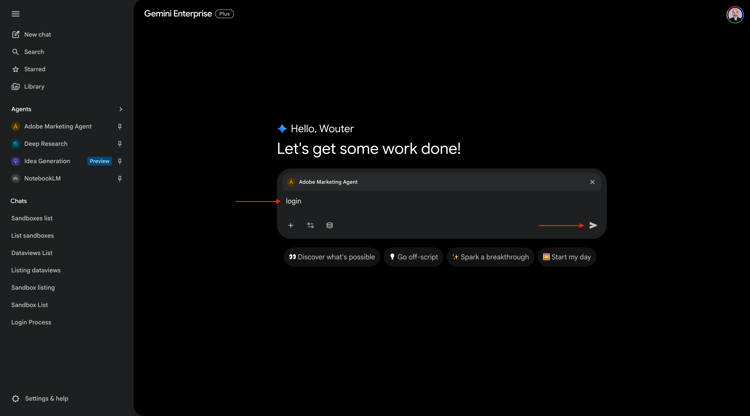Viewport: 750px width, 416px height.
Task: Click the Gemini sparkle icon beside Hello
Action: coord(282,129)
